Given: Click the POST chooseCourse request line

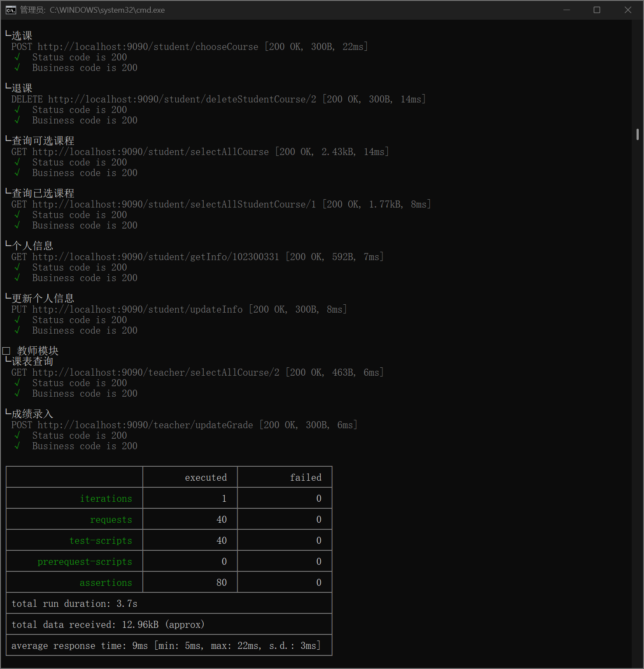Looking at the screenshot, I should [190, 46].
